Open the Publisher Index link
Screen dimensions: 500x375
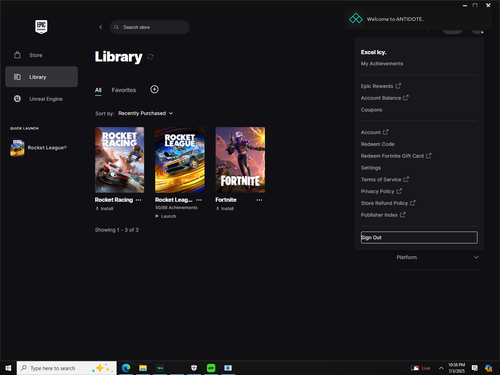pyautogui.click(x=383, y=215)
